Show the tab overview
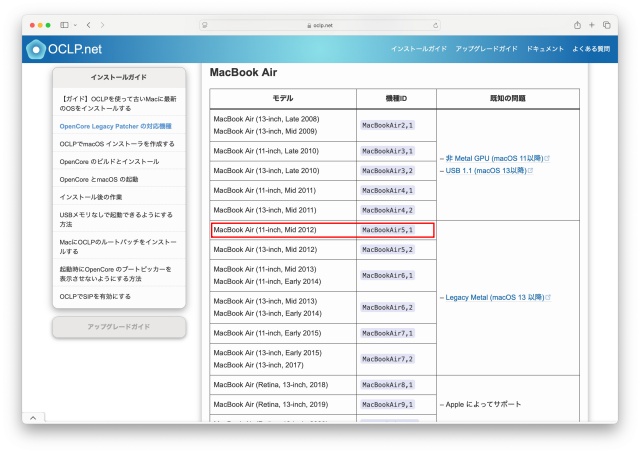 (606, 24)
